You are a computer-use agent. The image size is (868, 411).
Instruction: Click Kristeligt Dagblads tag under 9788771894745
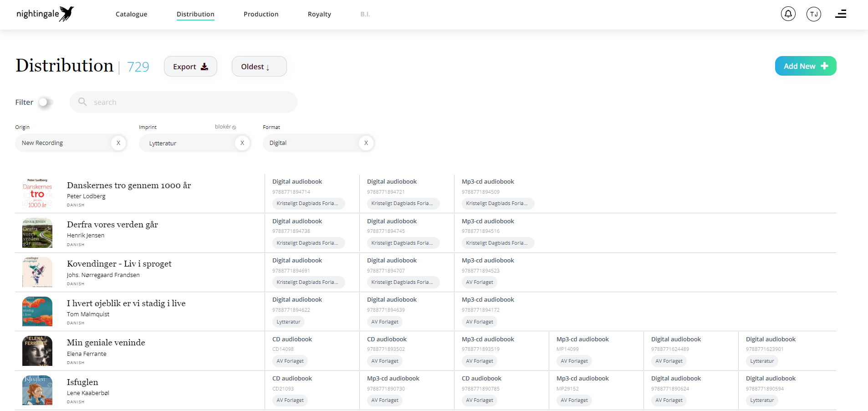tap(403, 243)
